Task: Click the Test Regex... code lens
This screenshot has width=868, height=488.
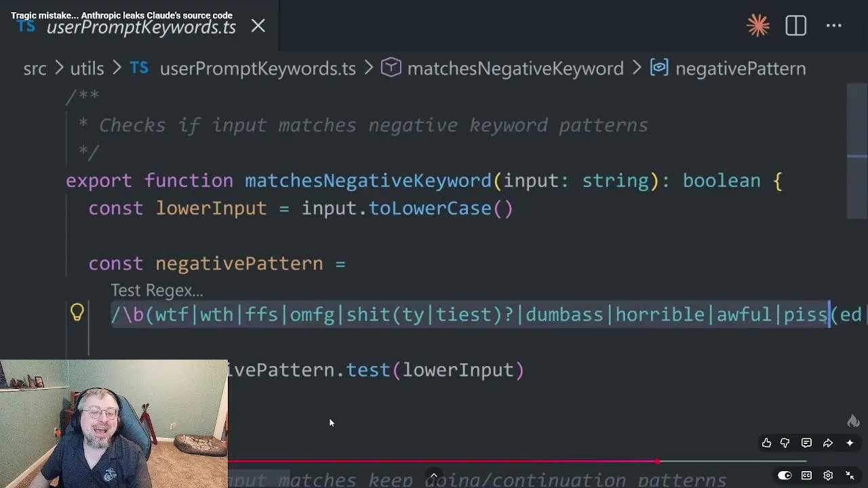Action: pyautogui.click(x=157, y=290)
